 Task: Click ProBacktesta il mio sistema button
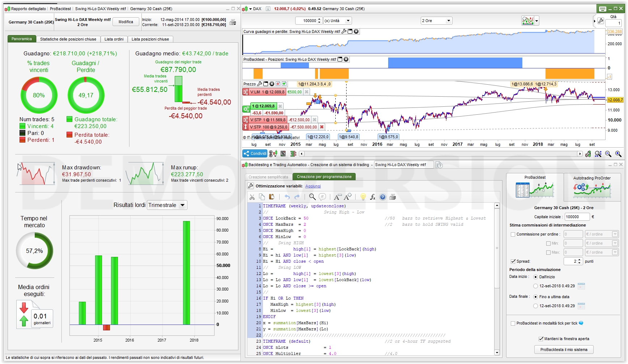(x=564, y=350)
